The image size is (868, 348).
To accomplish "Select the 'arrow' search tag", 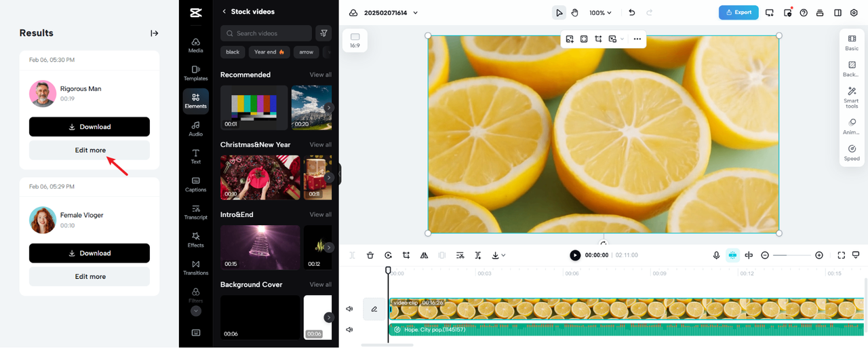I will coord(307,52).
